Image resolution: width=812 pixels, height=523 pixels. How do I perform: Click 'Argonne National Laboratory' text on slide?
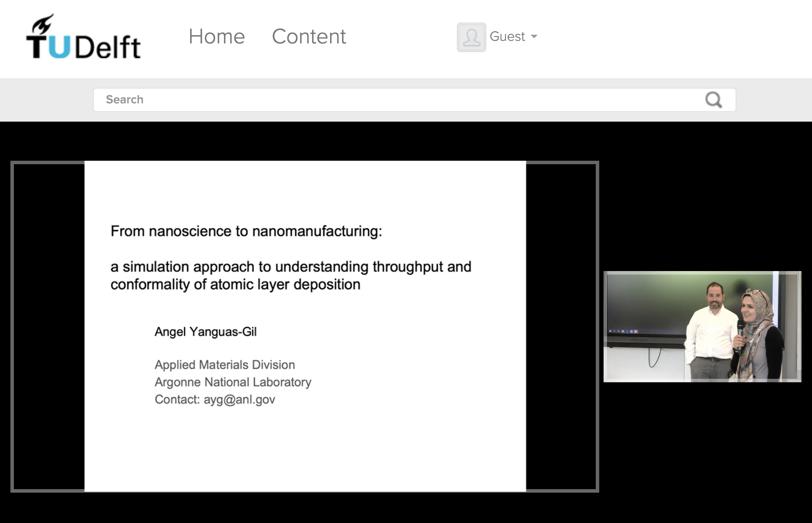(x=233, y=382)
